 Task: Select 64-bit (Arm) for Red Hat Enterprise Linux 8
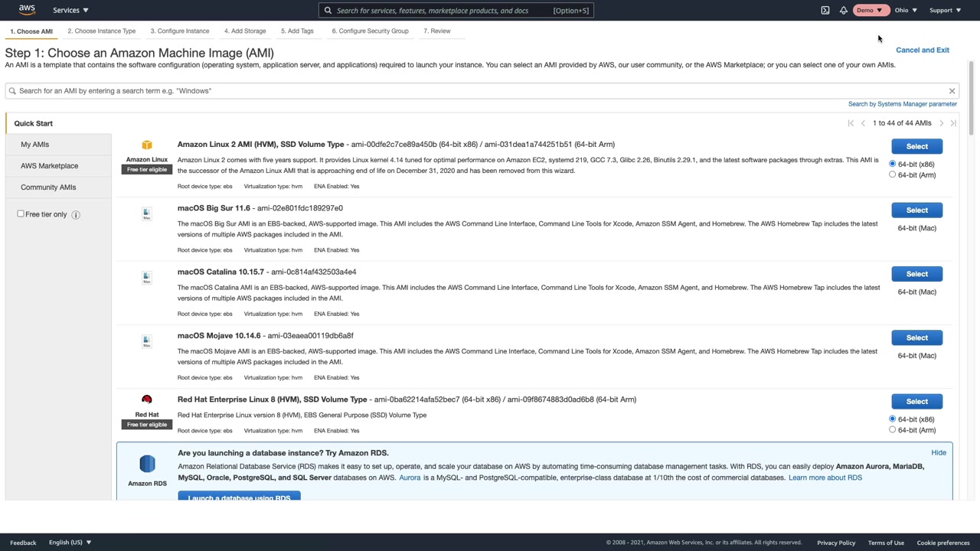point(892,430)
